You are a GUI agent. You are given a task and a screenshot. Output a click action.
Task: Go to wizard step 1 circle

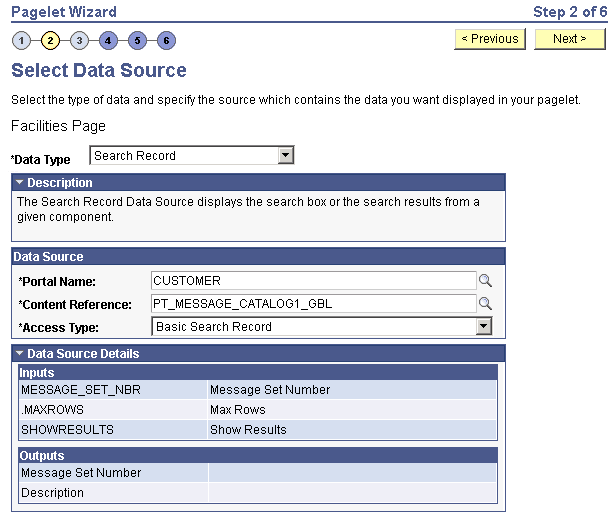[x=21, y=41]
